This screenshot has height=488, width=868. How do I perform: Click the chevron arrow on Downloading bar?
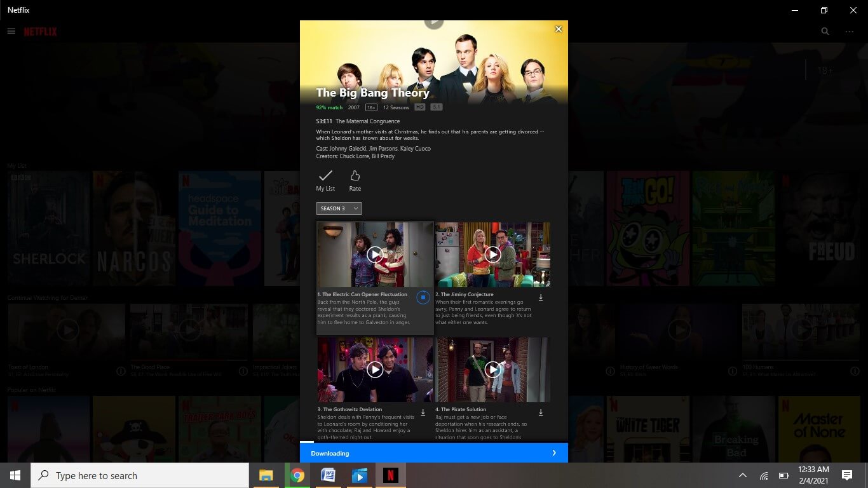point(554,453)
